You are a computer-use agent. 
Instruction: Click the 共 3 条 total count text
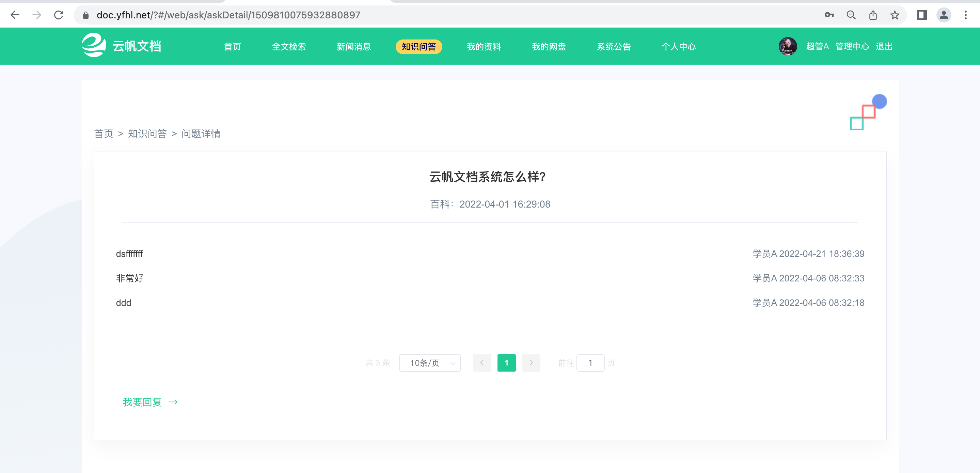(378, 363)
